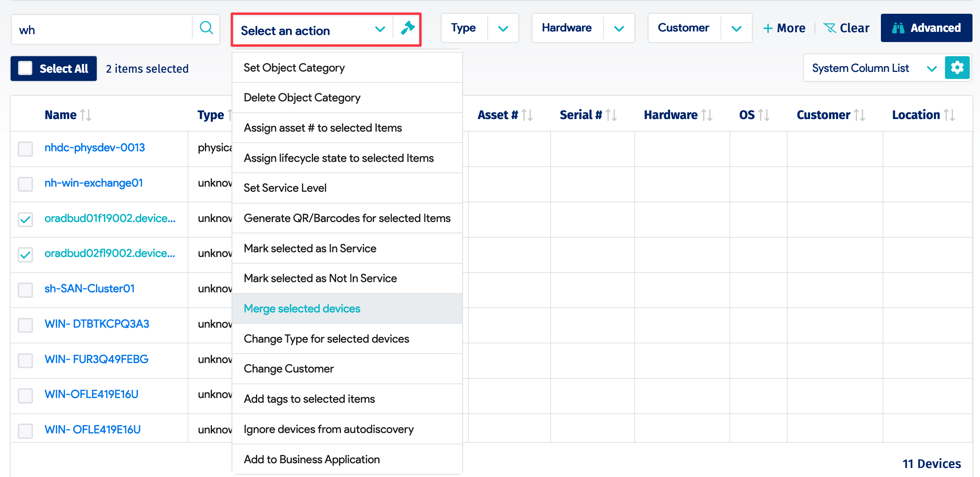This screenshot has height=477, width=980.
Task: Choose Change Type for selected devices
Action: tap(347, 339)
